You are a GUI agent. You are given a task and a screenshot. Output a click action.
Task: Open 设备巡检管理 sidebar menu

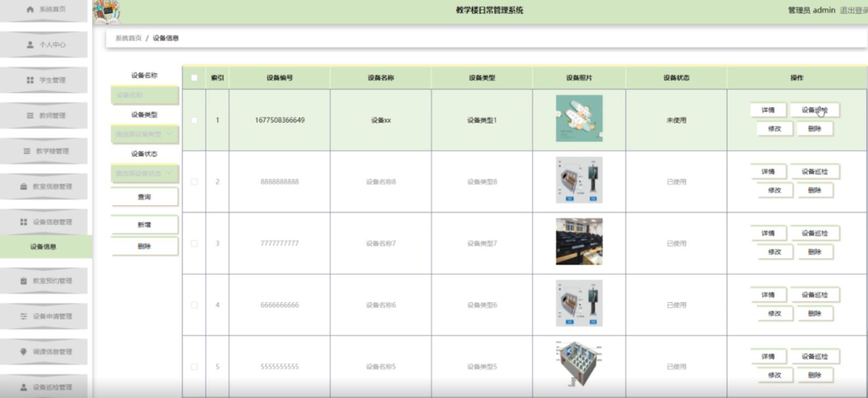44,387
